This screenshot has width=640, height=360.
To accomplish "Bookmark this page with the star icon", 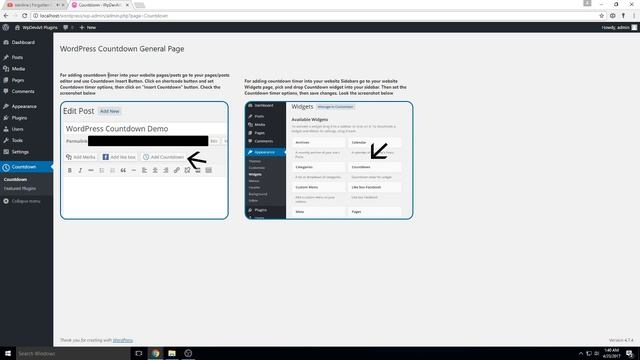I will click(601, 16).
